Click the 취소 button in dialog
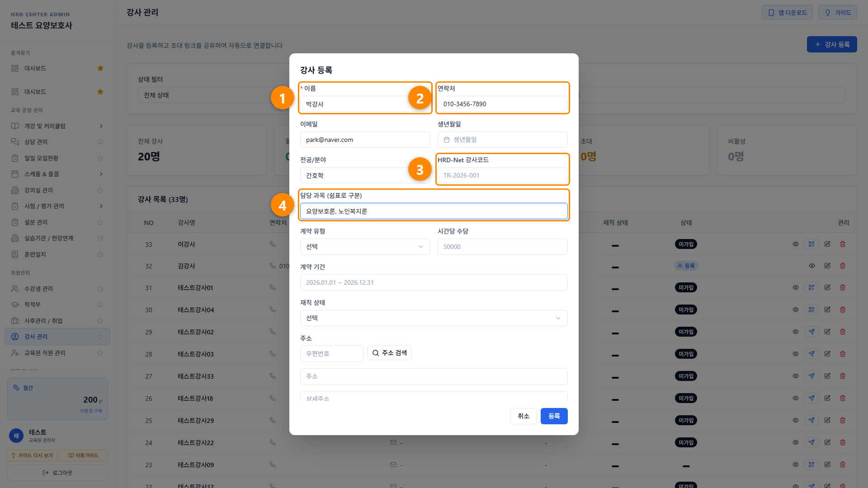 click(524, 416)
